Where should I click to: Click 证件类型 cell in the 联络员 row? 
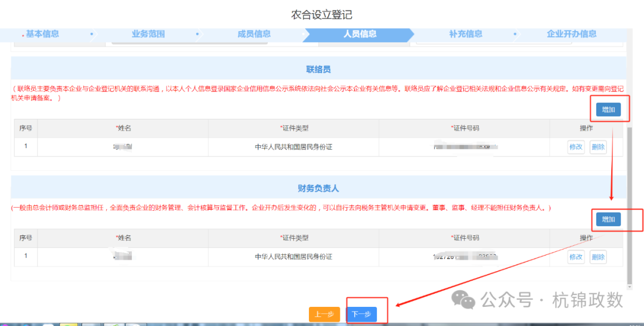pyautogui.click(x=293, y=147)
